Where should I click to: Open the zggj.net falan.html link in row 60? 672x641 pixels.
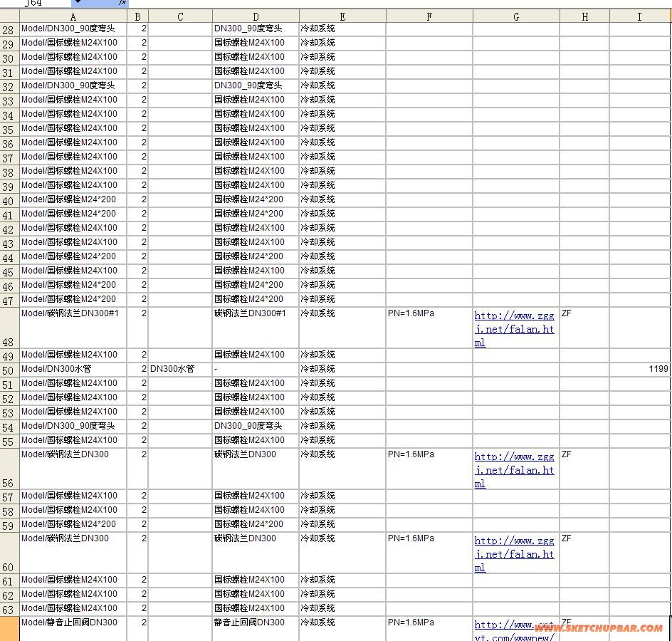[514, 554]
